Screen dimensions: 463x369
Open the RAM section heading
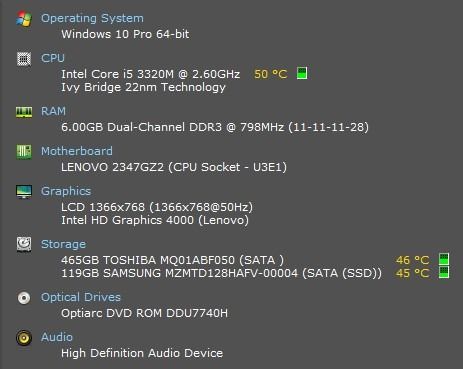point(53,111)
